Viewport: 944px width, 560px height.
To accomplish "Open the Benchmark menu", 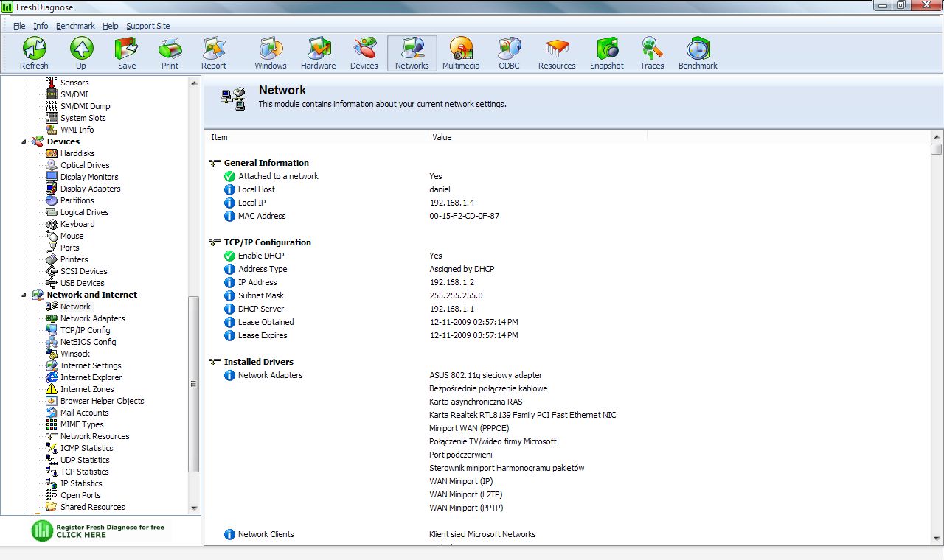I will (x=75, y=26).
